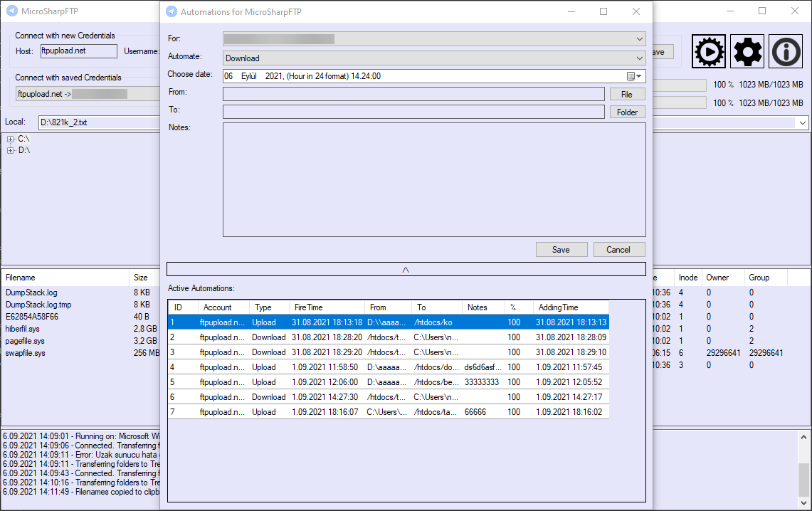This screenshot has width=812, height=511.
Task: Click the File button beside From
Action: 626,94
